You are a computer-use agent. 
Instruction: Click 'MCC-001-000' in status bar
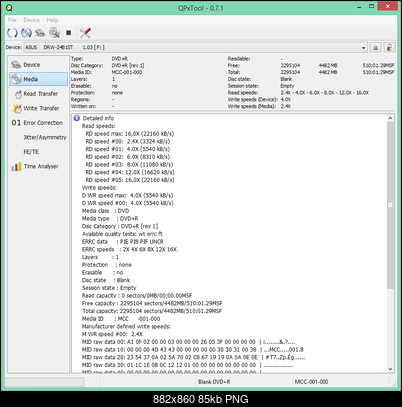pos(311,382)
